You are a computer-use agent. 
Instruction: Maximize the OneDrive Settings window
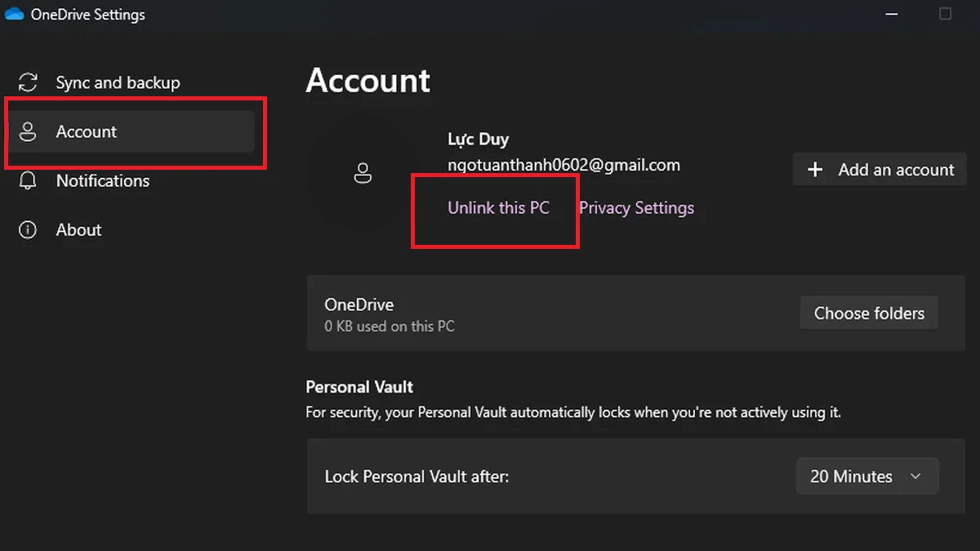tap(945, 14)
